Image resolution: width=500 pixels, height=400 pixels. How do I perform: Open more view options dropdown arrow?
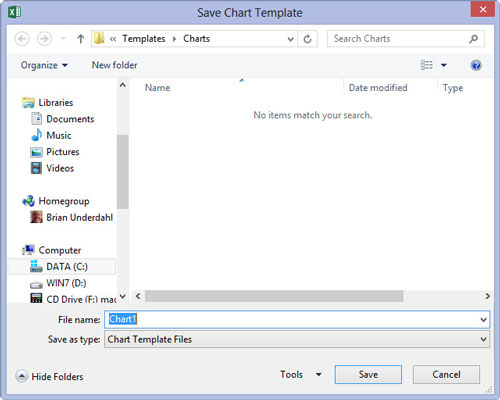click(x=444, y=65)
